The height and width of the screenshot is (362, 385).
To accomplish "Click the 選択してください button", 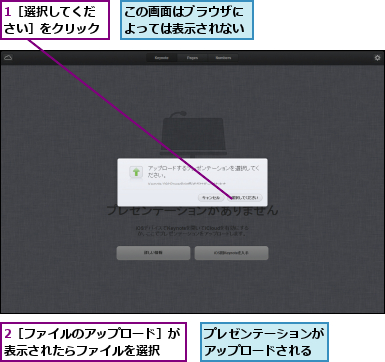I will 245,198.
